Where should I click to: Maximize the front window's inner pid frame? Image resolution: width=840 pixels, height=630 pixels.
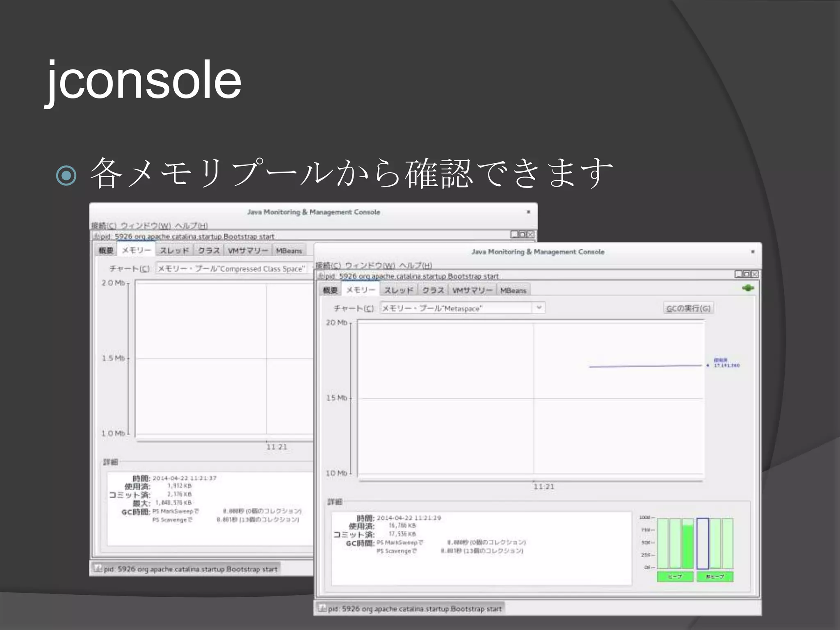pos(746,274)
